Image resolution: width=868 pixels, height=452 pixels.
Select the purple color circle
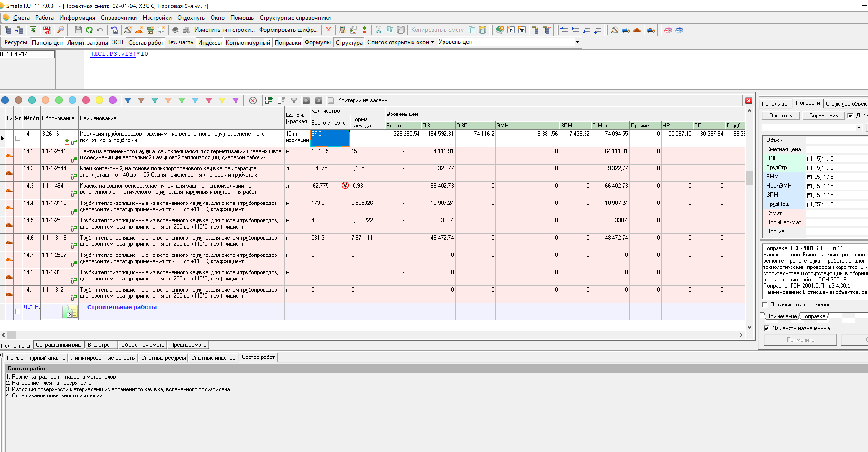tap(113, 100)
